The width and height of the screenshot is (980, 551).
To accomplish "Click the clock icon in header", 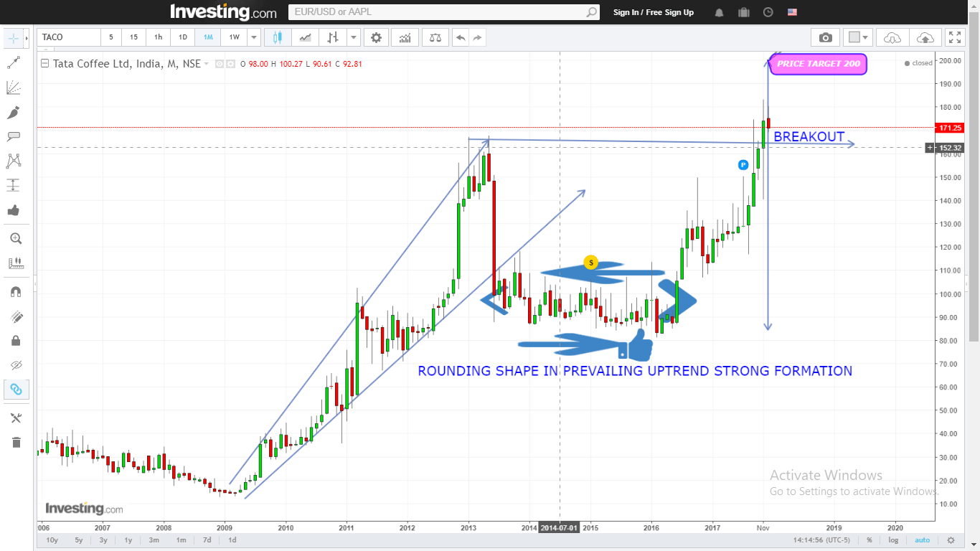I will (x=768, y=12).
